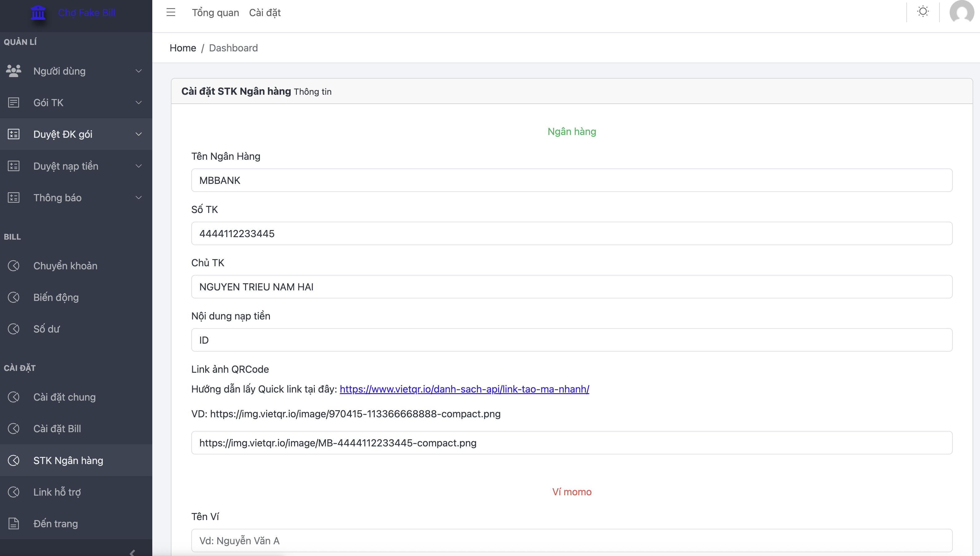
Task: Select STK Ngân hàng menu item
Action: pyautogui.click(x=76, y=461)
